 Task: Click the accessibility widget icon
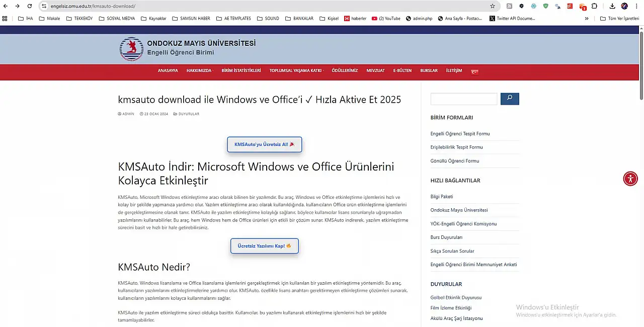coord(630,179)
